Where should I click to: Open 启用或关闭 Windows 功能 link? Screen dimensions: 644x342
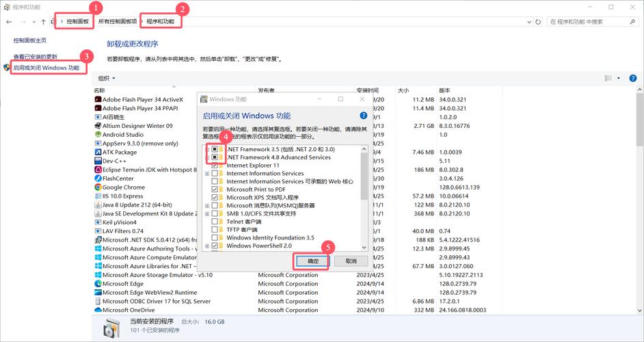point(46,68)
